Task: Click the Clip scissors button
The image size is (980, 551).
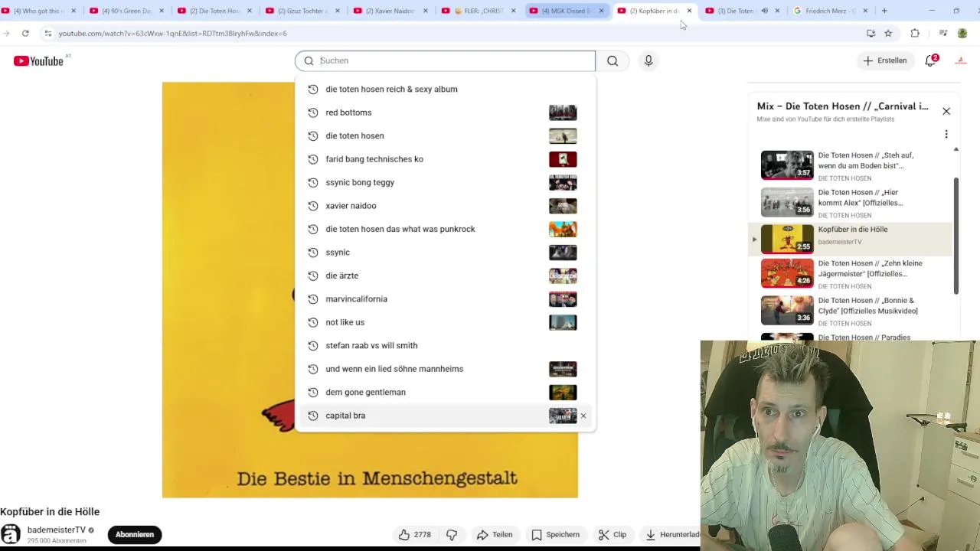Action: [x=612, y=534]
